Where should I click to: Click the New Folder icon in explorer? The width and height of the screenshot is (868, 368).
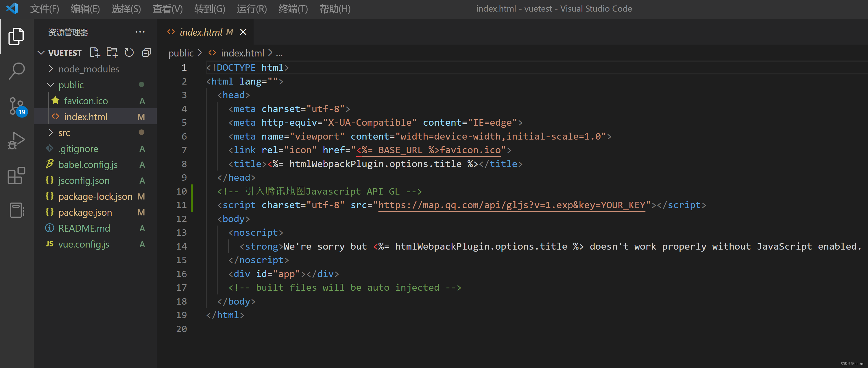(x=112, y=53)
